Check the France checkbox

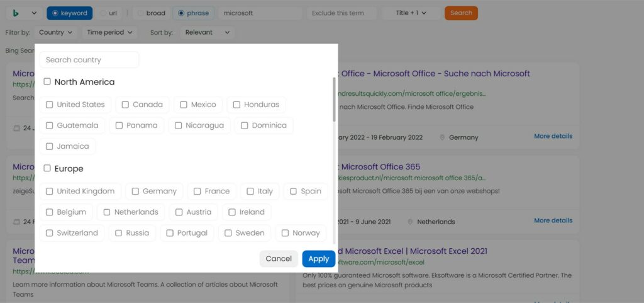click(197, 191)
